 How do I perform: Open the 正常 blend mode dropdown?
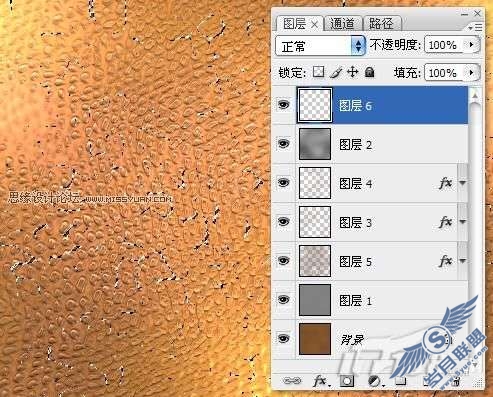(x=321, y=46)
